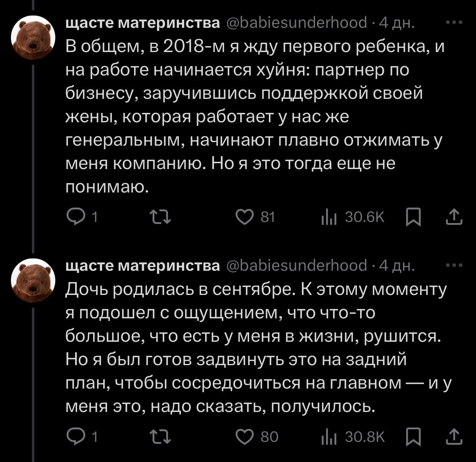
Task: Reply to the first tweet about 2018
Action: [75, 217]
